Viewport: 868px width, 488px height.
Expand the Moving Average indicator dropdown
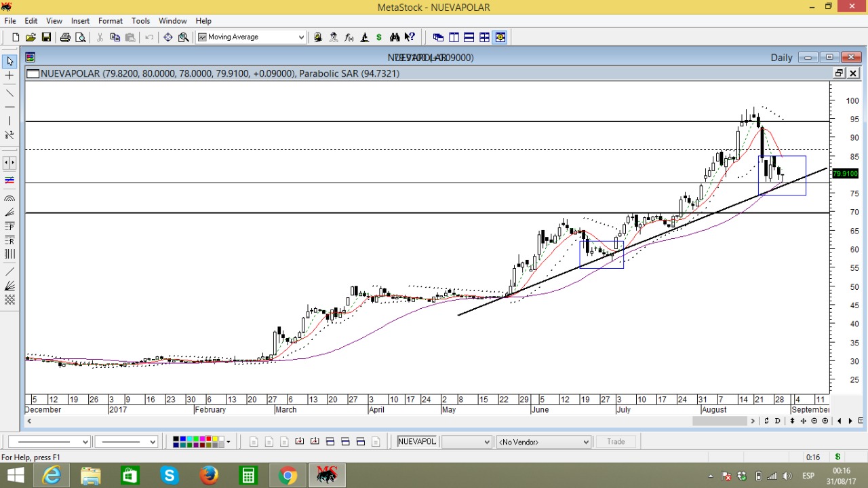tap(301, 37)
